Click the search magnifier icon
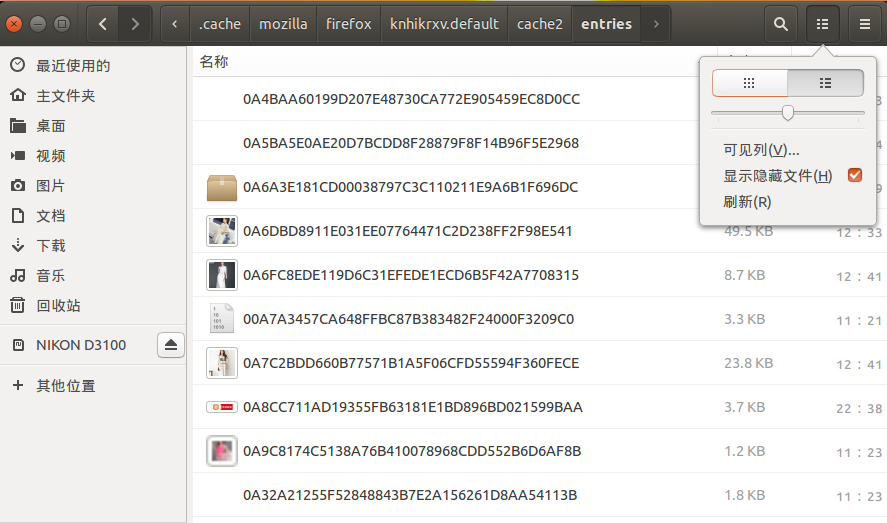Viewport: 887px width, 523px height. coord(781,23)
